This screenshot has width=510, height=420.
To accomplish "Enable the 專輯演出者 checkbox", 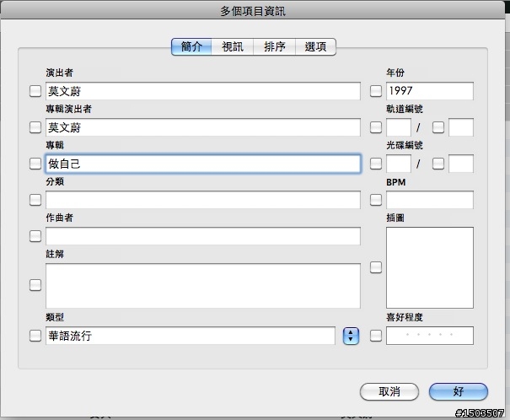I will pyautogui.click(x=35, y=127).
